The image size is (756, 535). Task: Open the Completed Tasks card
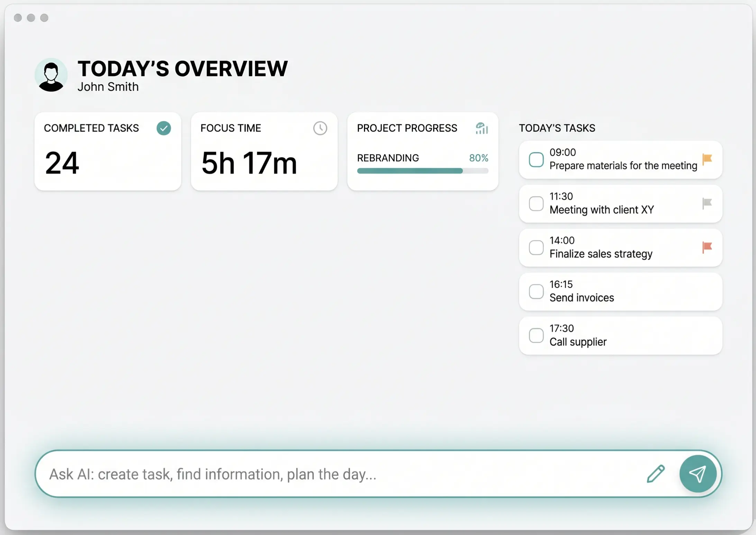pyautogui.click(x=108, y=151)
